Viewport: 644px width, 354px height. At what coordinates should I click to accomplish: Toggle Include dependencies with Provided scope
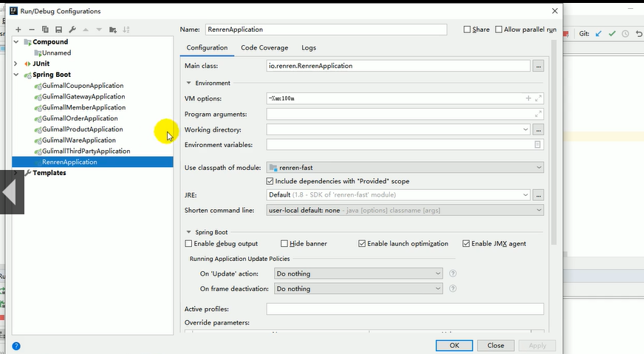click(270, 181)
